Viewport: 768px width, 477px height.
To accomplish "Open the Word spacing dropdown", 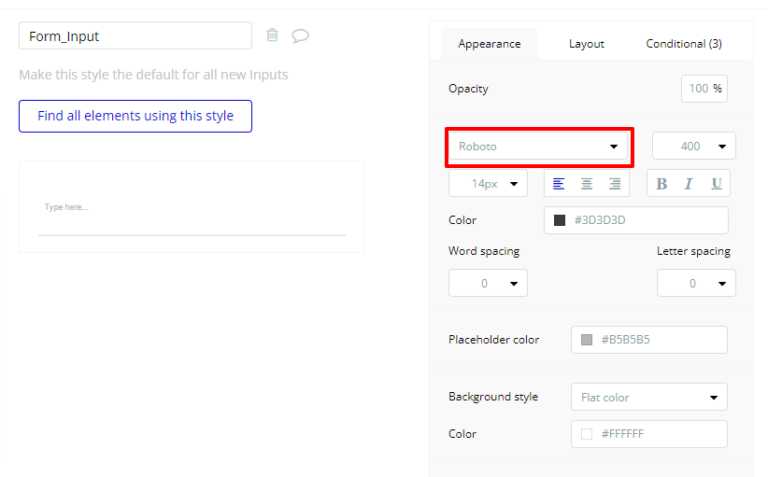I will point(488,283).
